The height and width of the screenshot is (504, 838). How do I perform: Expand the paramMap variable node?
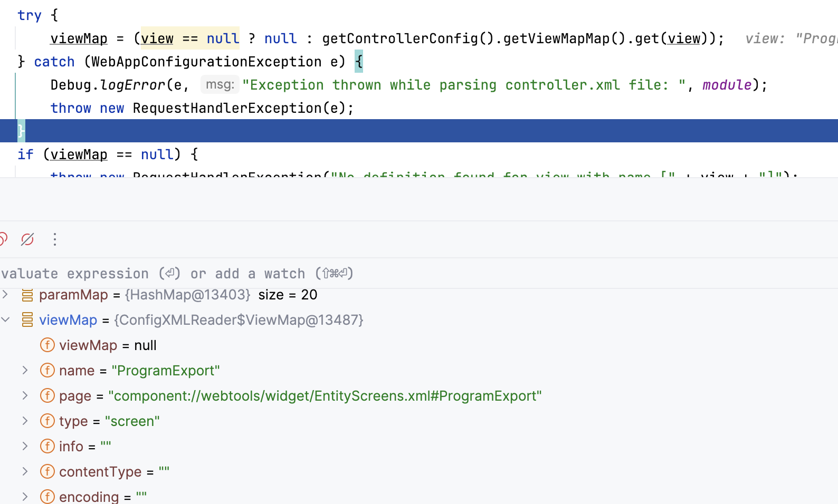pyautogui.click(x=5, y=294)
